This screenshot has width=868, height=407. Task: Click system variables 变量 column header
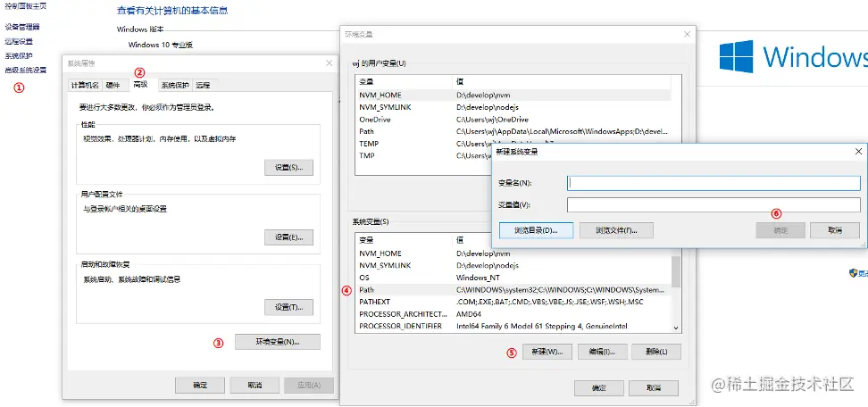[404, 241]
